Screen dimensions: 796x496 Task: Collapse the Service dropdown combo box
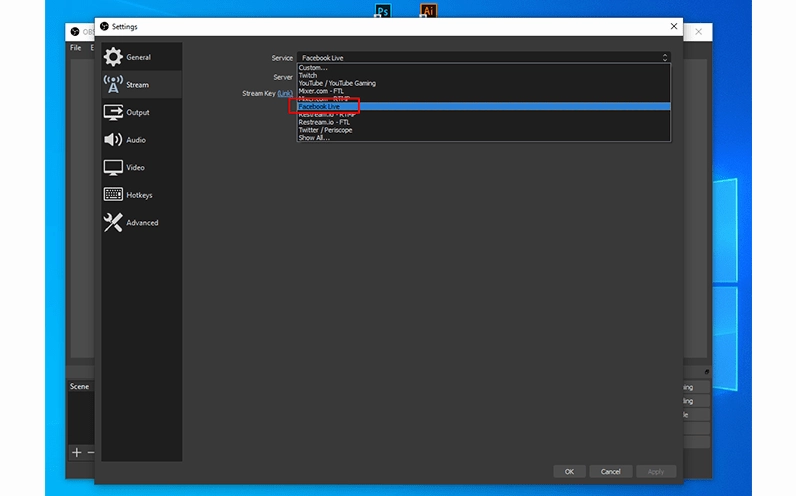tap(482, 58)
